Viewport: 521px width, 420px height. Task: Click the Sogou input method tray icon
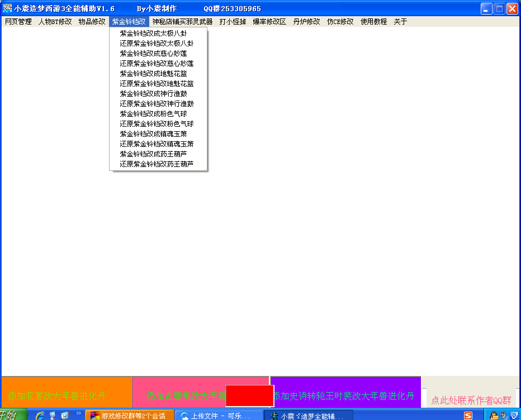click(468, 416)
